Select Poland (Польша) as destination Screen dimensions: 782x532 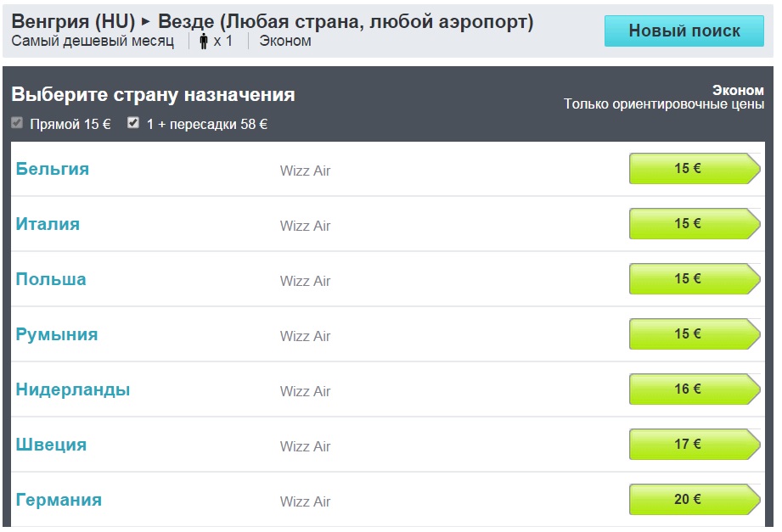51,279
